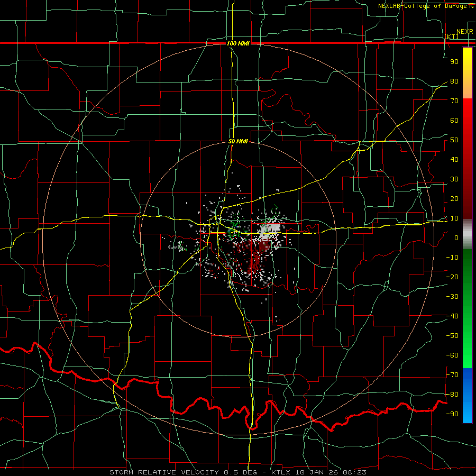Screen dimensions: 476x476
Task: Click the Storm Relative Velocity caption text
Action: [237, 472]
